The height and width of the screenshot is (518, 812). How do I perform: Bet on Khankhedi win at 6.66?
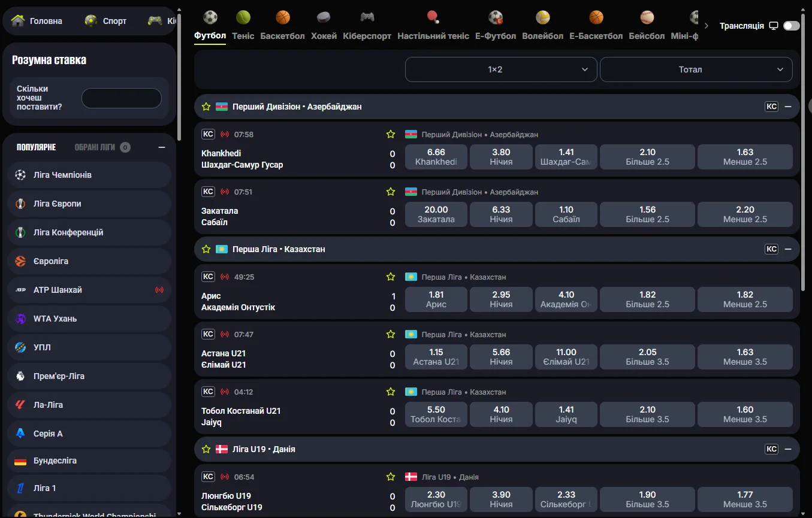[x=436, y=157]
